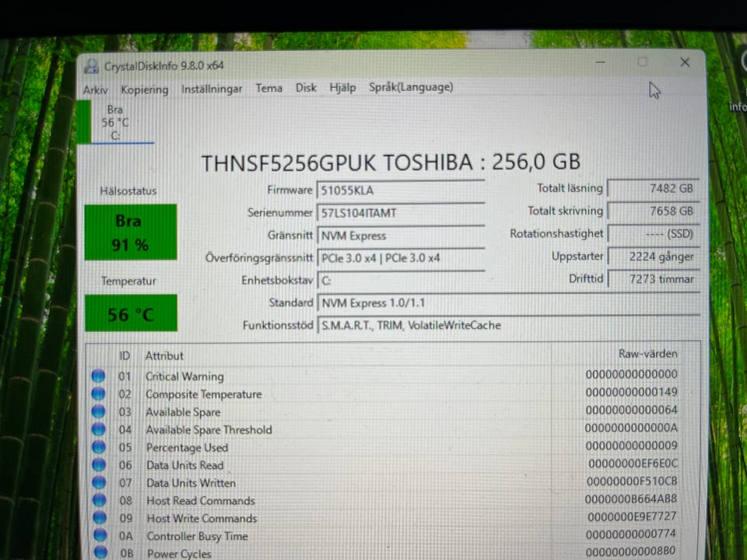Click the drive title THNSF5256GPUK TOSHIBA : 256,0 GB

pyautogui.click(x=391, y=163)
